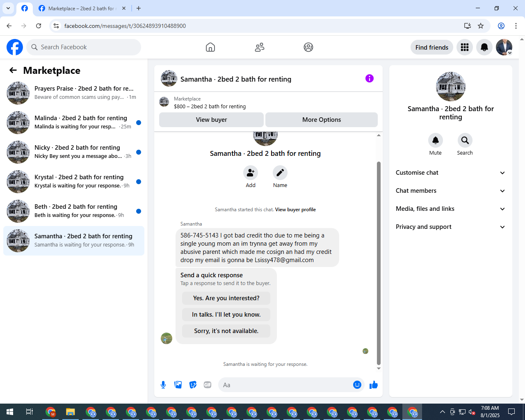Click the Search Facebook field
Viewport: 525px width, 420px height.
[x=84, y=47]
